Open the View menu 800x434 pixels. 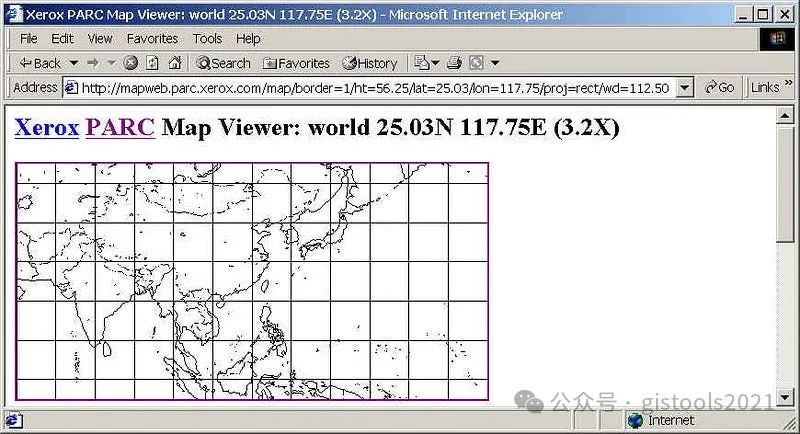(x=100, y=39)
